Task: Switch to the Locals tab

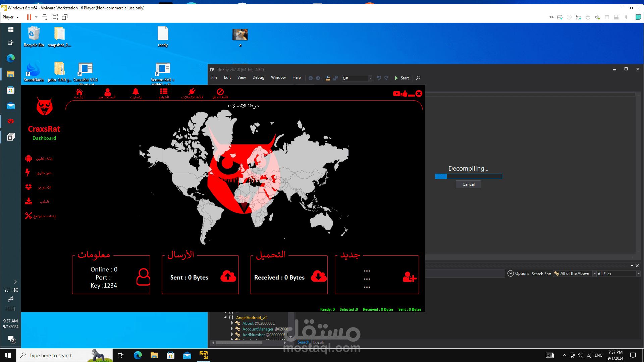Action: pos(319,343)
